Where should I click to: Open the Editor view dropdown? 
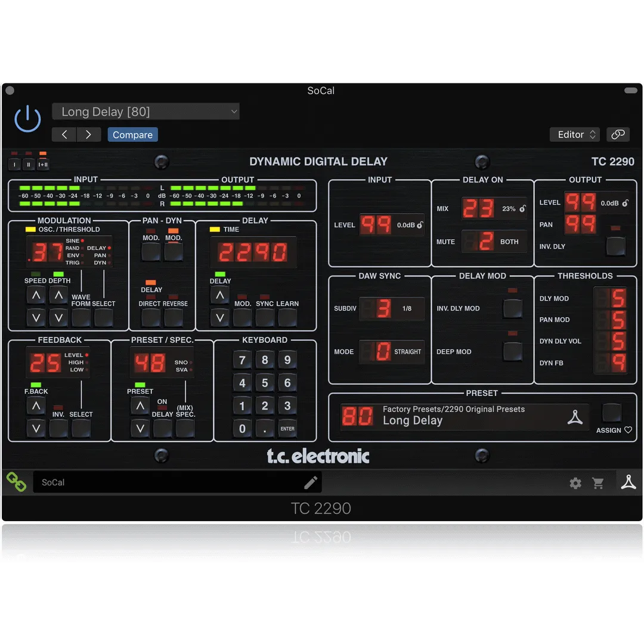[575, 135]
